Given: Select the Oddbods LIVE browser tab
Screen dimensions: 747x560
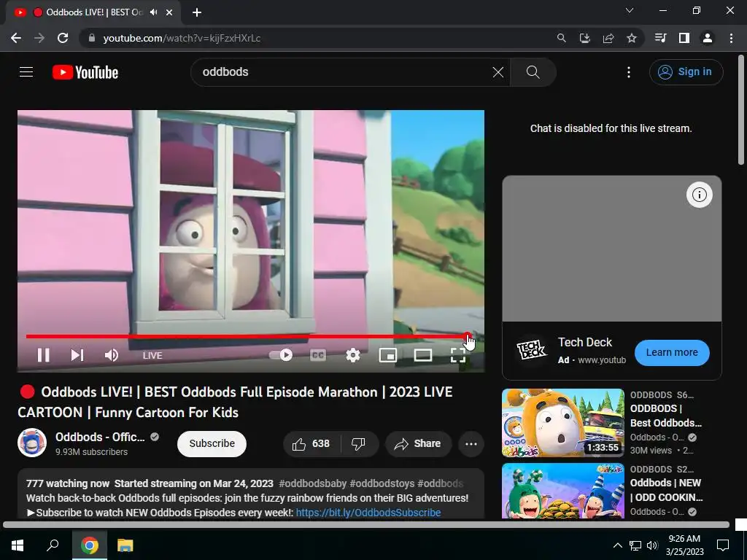Looking at the screenshot, I should click(93, 12).
